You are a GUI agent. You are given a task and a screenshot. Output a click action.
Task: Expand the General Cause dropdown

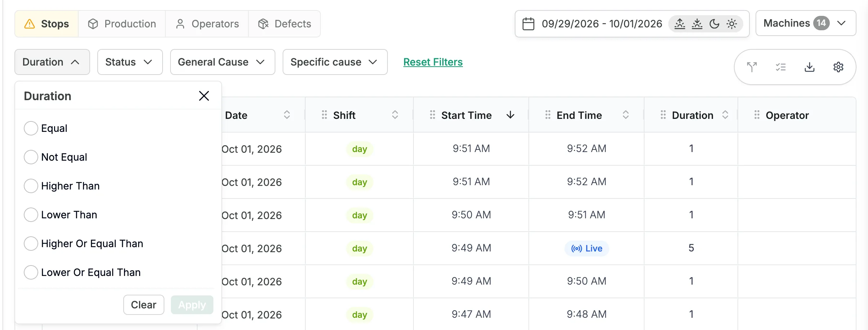tap(222, 62)
